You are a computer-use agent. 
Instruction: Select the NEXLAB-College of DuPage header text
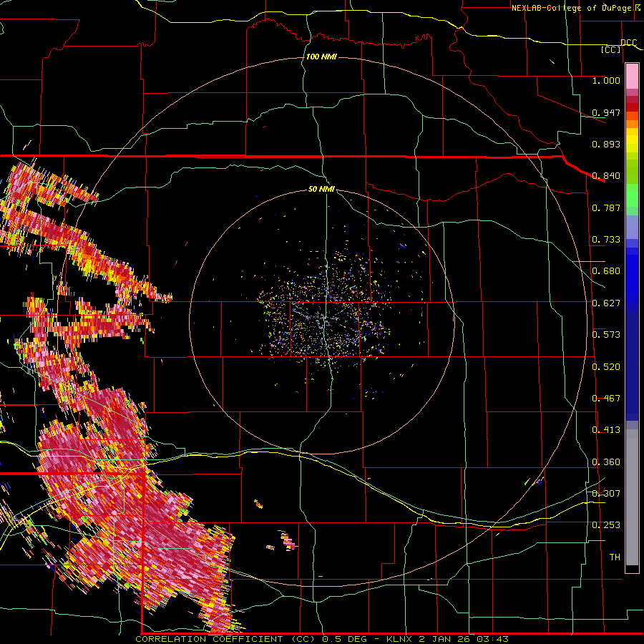click(572, 8)
